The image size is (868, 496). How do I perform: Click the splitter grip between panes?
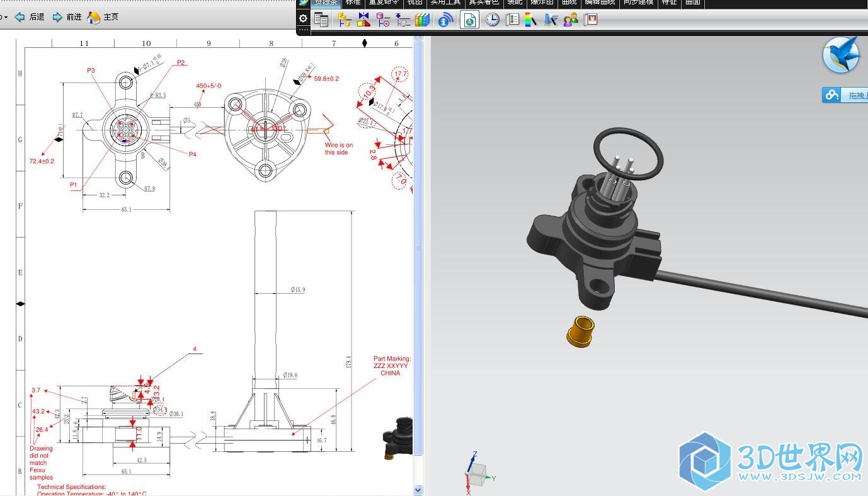[x=418, y=248]
